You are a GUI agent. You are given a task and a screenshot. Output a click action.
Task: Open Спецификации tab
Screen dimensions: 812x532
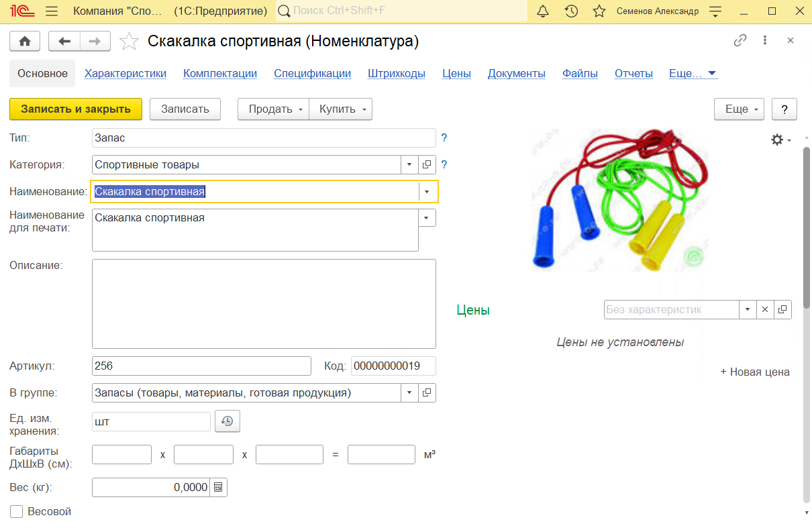tap(312, 74)
